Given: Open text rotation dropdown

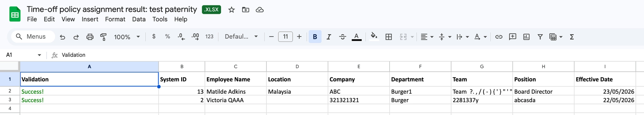Looking at the screenshot, I should pos(480,37).
